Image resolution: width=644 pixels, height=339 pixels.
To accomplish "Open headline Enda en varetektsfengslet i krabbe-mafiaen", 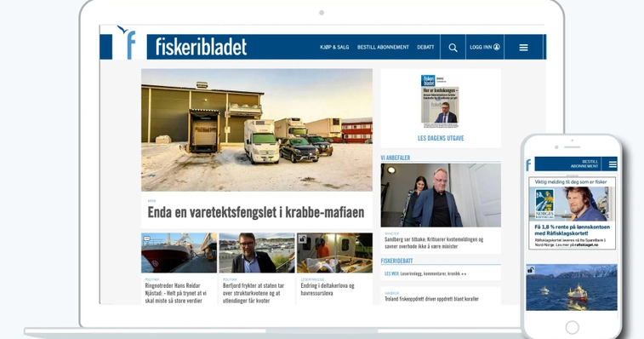I will (256, 212).
